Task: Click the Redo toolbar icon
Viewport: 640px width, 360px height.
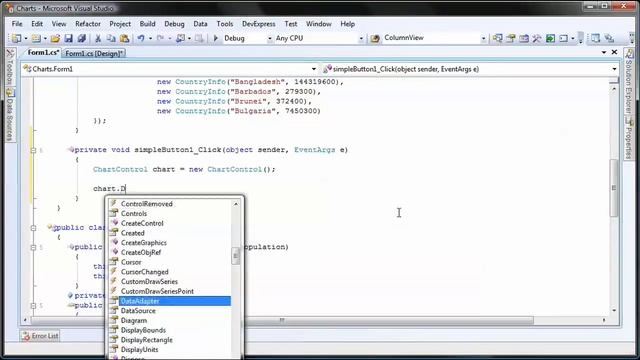Action: point(160,38)
